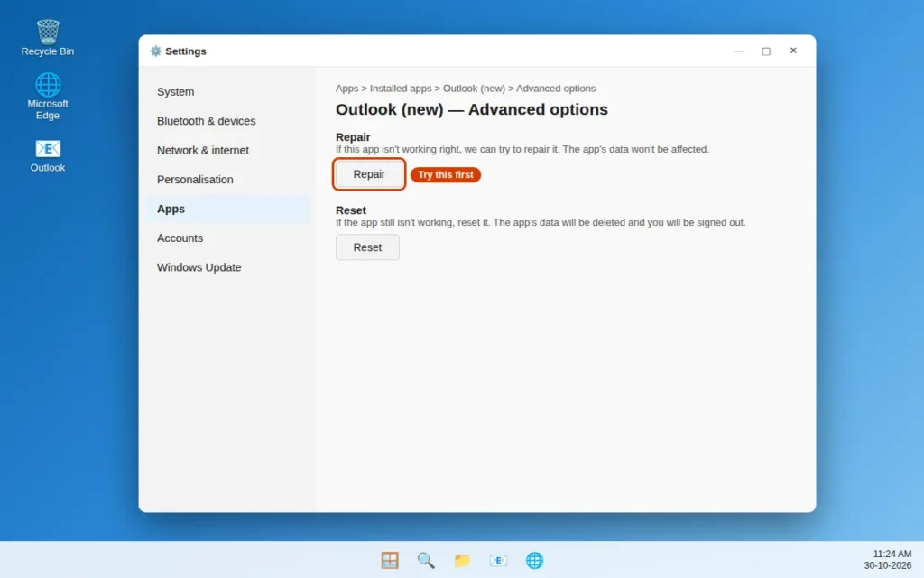Click the Repair button
This screenshot has width=924, height=578.
coord(369,174)
